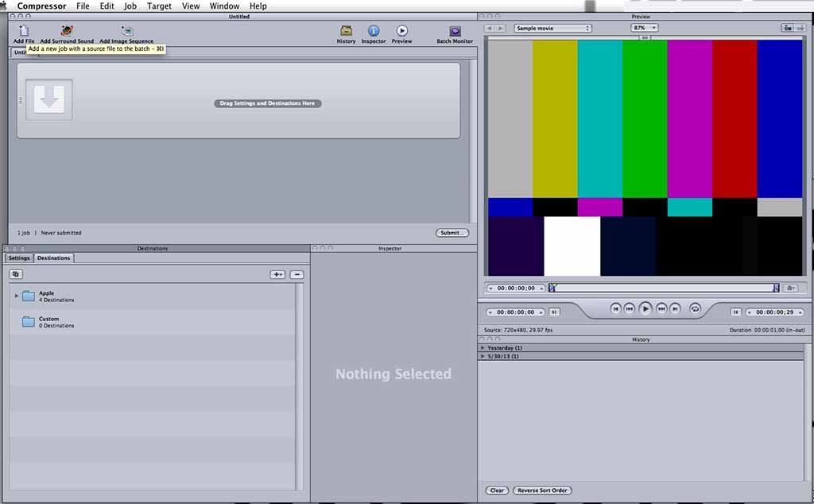The image size is (814, 504).
Task: Select the Custom destinations folder
Action: 48,321
